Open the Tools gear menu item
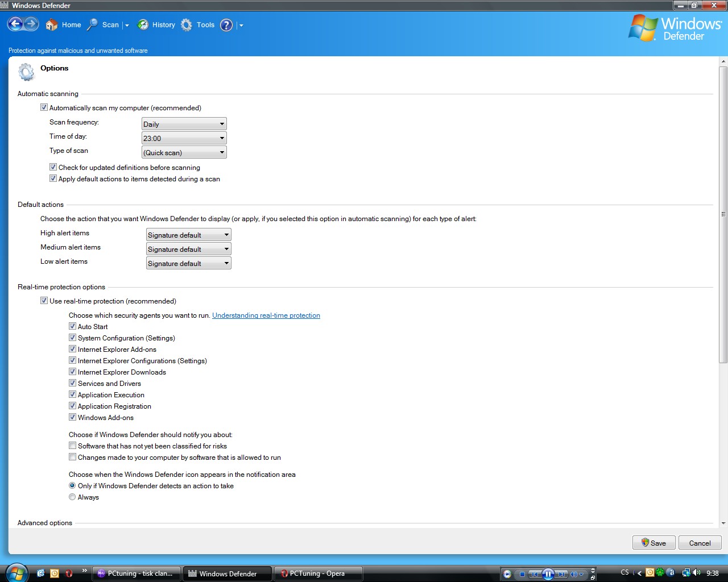 coord(197,25)
